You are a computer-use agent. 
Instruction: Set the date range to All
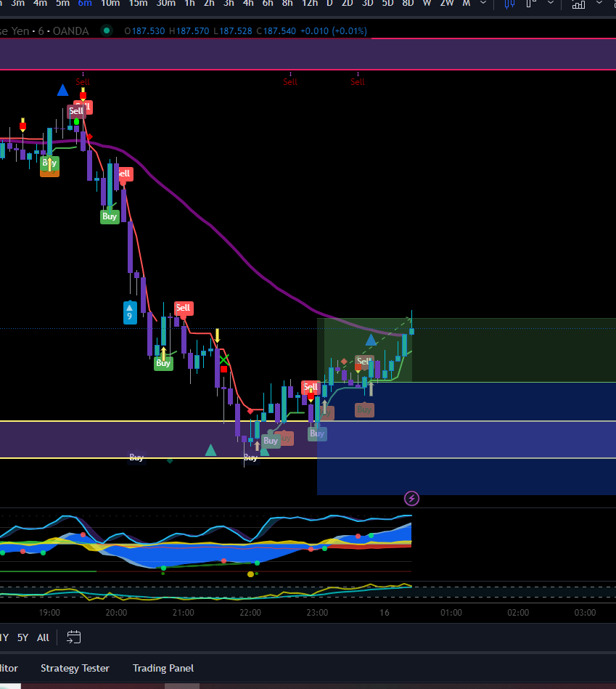point(43,637)
